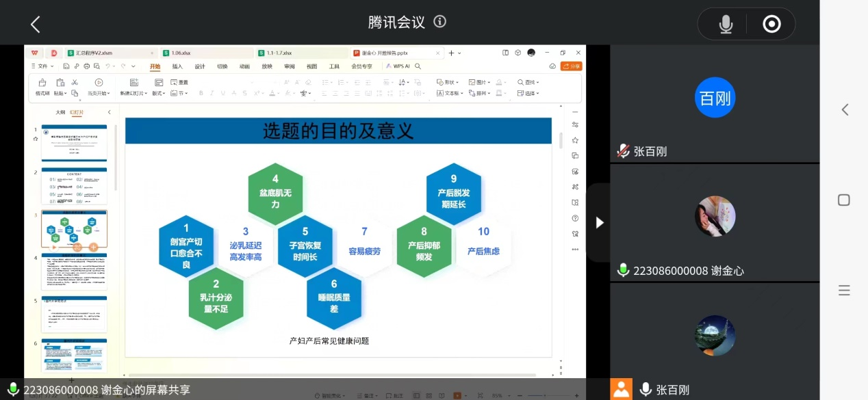Click the 当页开始 slideshow play icon

coord(99,83)
